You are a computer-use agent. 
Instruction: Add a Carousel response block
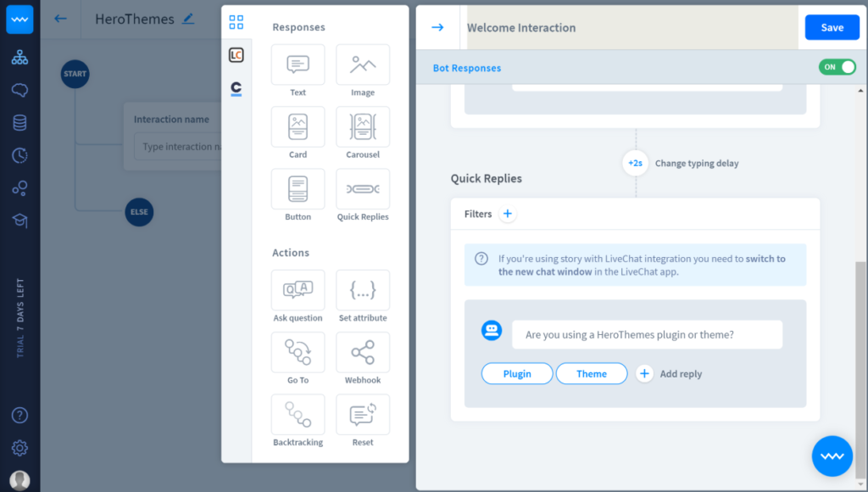pos(363,127)
